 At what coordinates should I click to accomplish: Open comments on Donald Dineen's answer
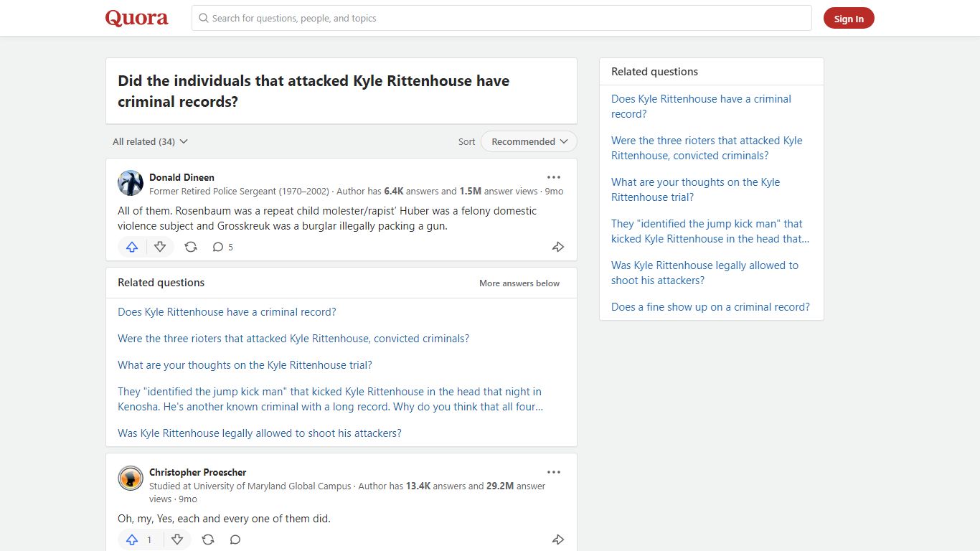[222, 247]
